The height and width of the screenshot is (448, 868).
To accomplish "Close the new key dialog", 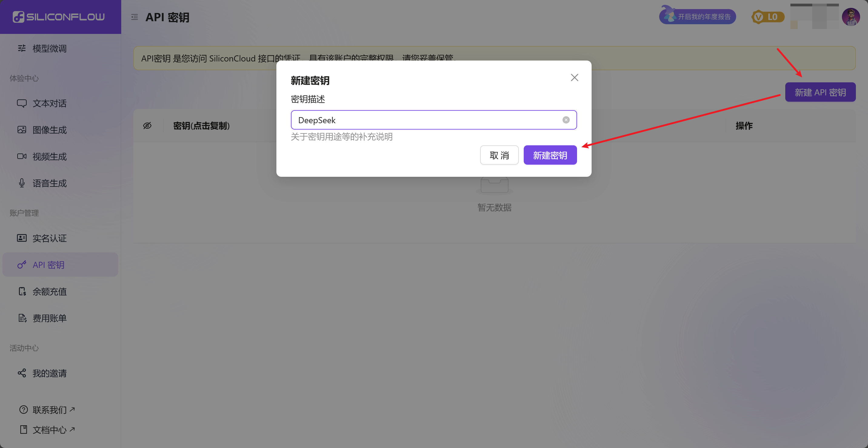I will tap(574, 78).
